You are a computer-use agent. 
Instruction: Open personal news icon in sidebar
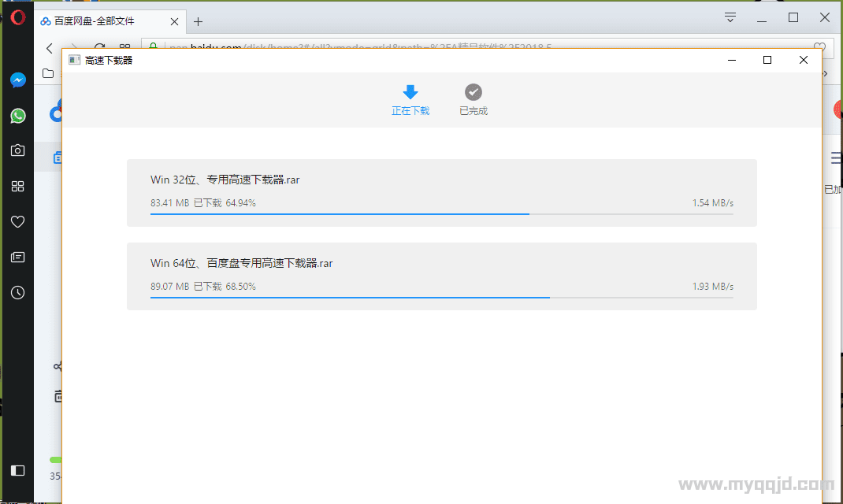(x=18, y=258)
